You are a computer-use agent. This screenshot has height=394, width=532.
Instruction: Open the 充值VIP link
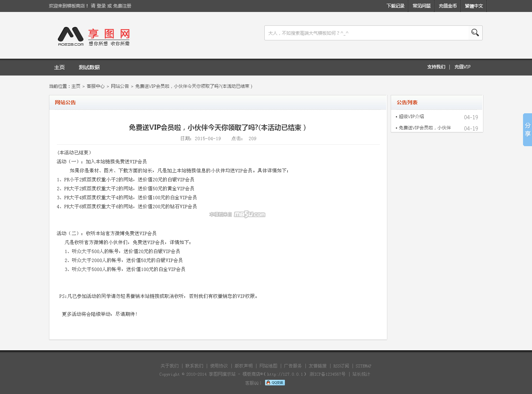pos(462,67)
